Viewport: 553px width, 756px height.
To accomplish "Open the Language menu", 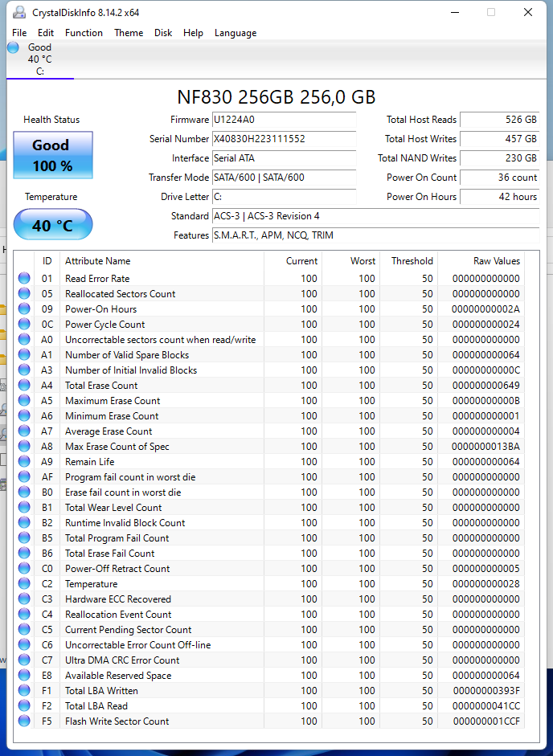I will [236, 33].
